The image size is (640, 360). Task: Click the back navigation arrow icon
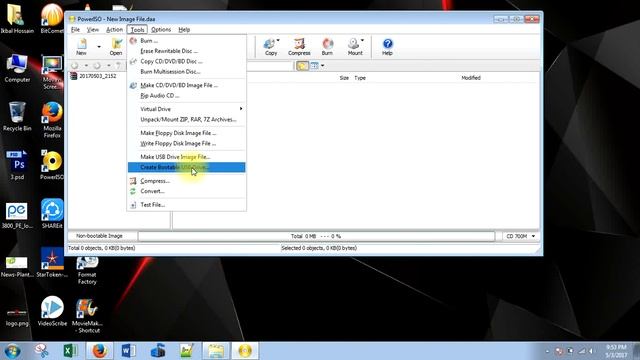75,65
